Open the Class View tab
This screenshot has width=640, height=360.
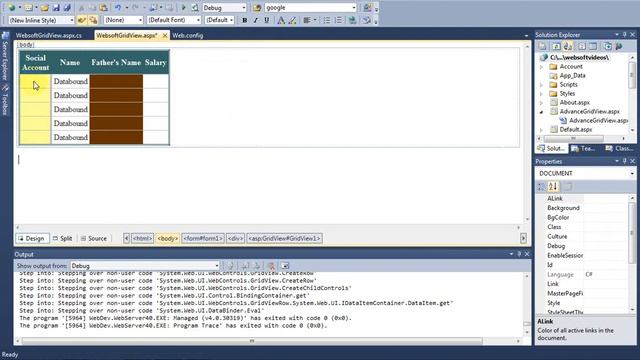(619, 149)
